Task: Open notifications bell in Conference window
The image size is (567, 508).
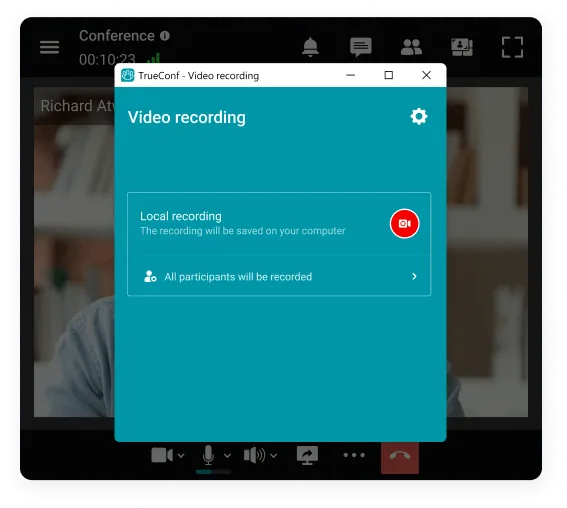Action: [310, 47]
